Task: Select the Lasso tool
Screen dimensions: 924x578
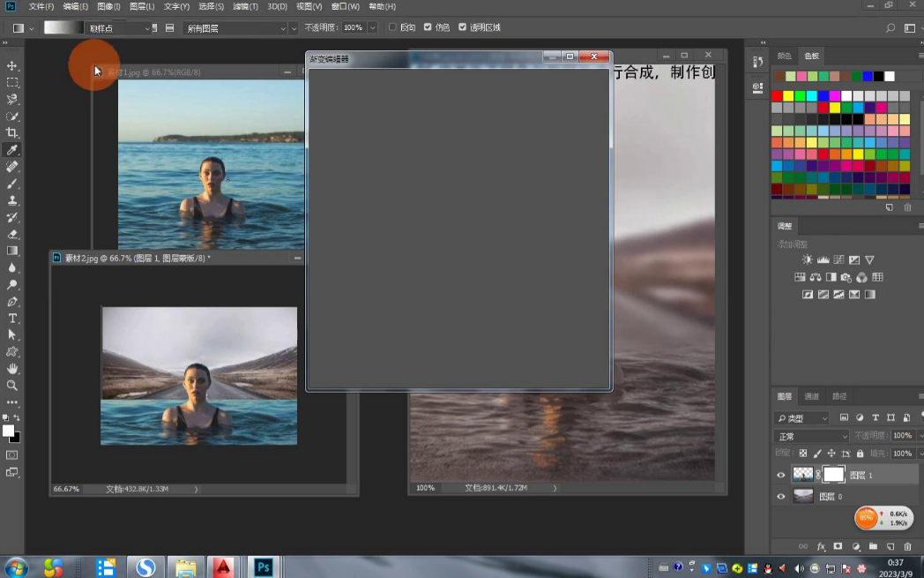Action: (x=11, y=99)
